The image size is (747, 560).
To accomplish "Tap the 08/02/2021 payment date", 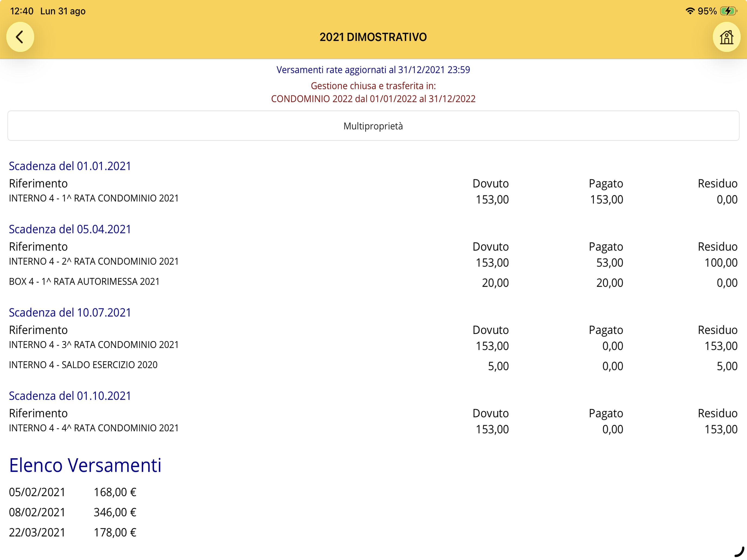I will 37,513.
